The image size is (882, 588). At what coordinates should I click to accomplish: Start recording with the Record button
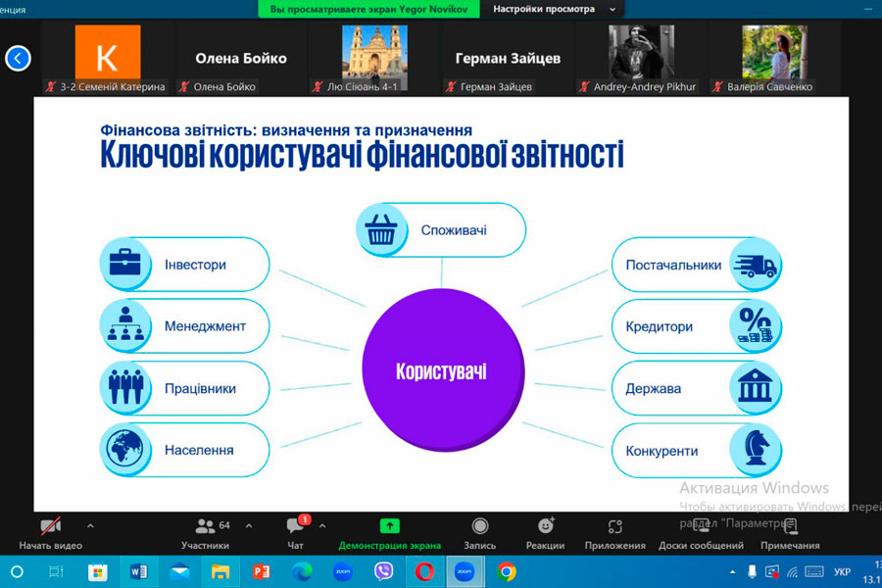pyautogui.click(x=480, y=533)
